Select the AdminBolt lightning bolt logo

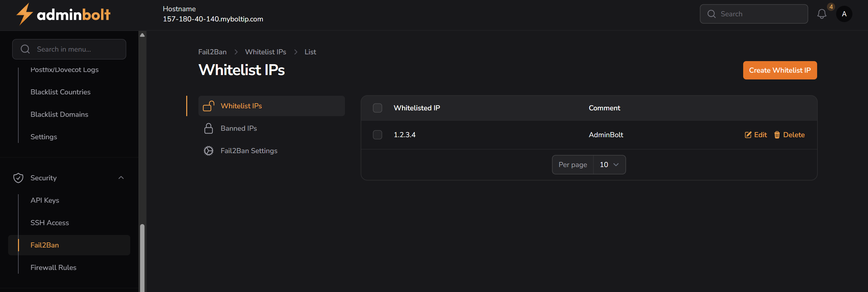(24, 14)
